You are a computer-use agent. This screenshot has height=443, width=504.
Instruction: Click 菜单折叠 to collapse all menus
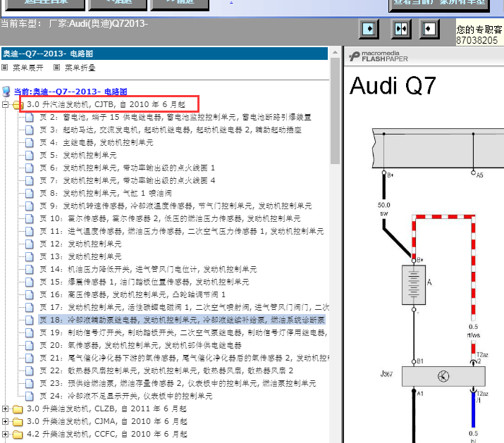[80, 68]
